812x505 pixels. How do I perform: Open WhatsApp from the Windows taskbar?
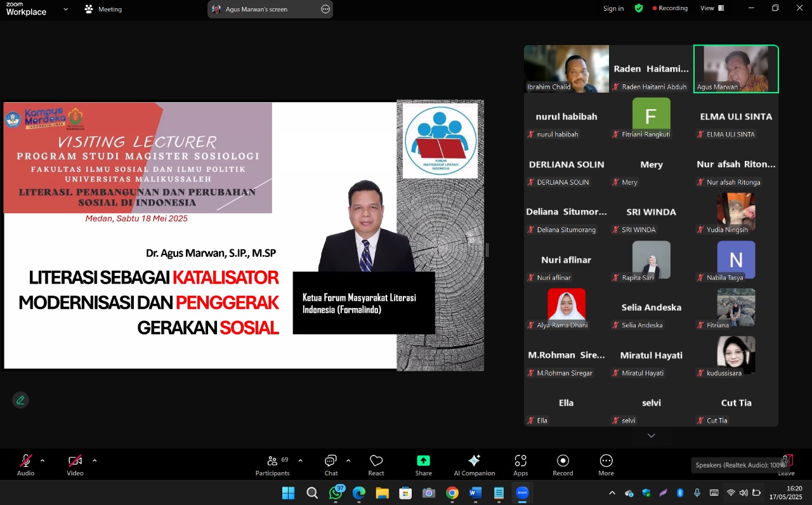tap(336, 493)
